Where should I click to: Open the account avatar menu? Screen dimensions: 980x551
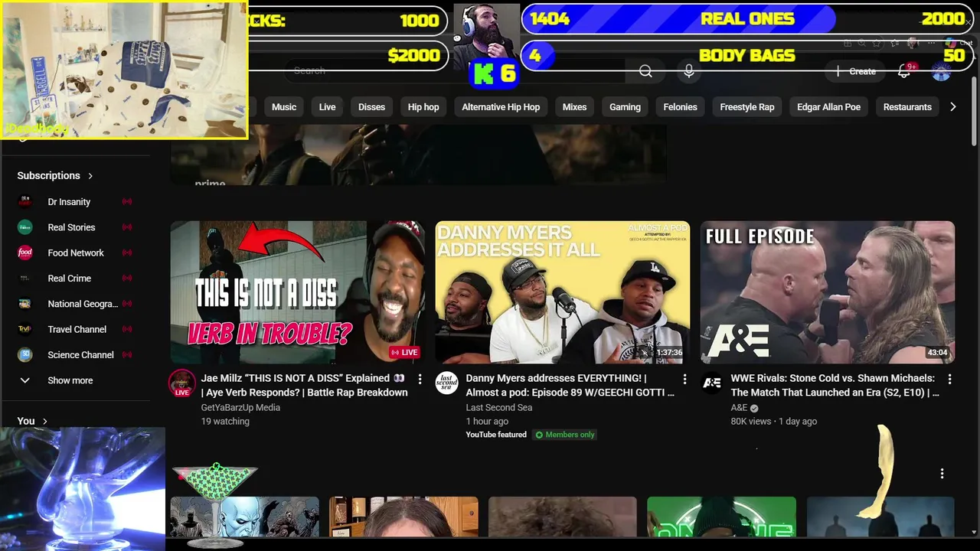[x=941, y=71]
